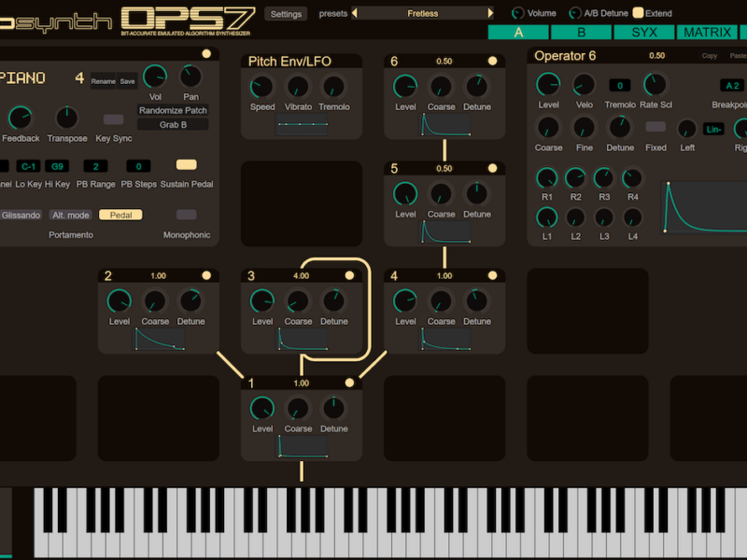Toggle the Sustain Pedal switch
The height and width of the screenshot is (560, 747).
point(186,165)
